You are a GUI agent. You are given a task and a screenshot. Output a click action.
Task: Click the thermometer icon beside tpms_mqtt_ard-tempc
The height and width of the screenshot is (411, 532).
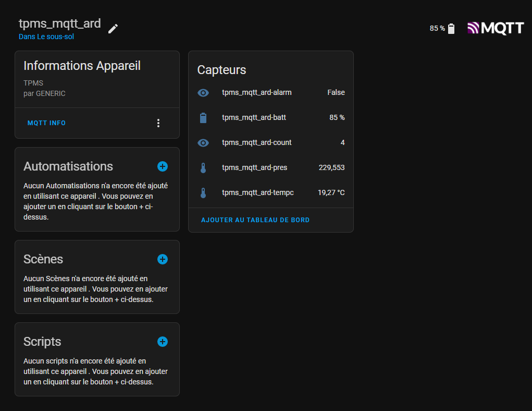[203, 193]
